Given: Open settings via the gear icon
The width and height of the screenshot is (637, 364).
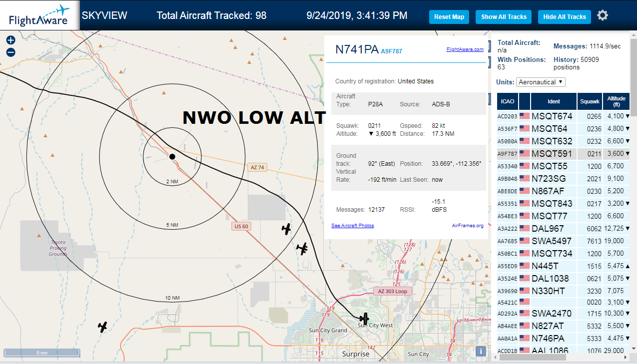Looking at the screenshot, I should (x=603, y=15).
